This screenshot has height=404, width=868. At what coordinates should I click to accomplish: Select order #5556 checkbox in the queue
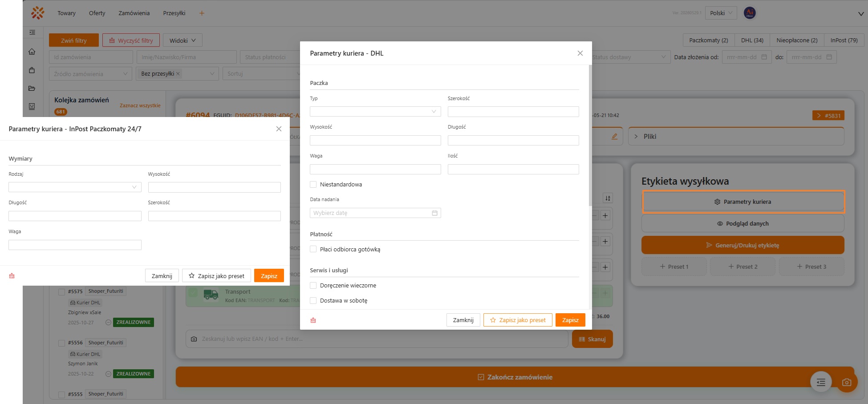point(62,343)
